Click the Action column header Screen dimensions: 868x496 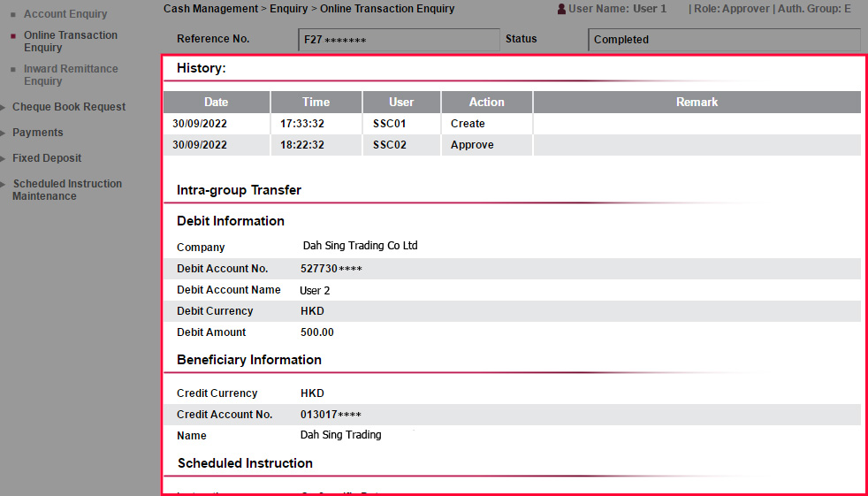tap(486, 102)
